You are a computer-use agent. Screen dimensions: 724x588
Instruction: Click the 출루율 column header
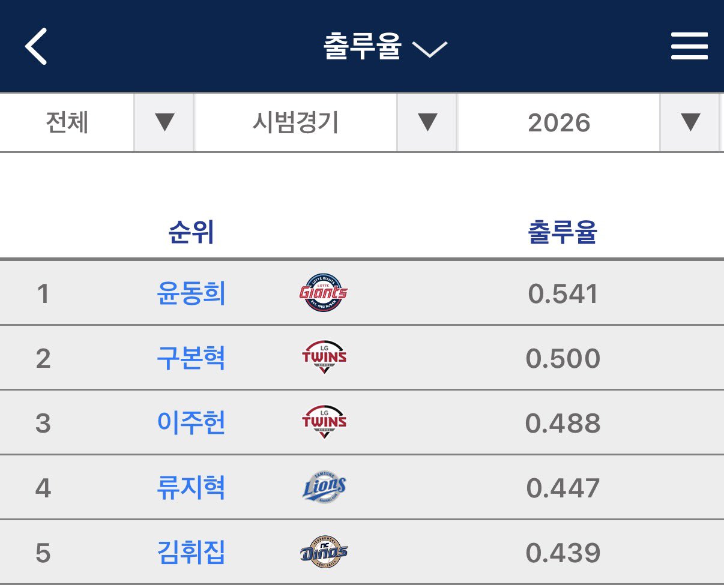(x=563, y=233)
